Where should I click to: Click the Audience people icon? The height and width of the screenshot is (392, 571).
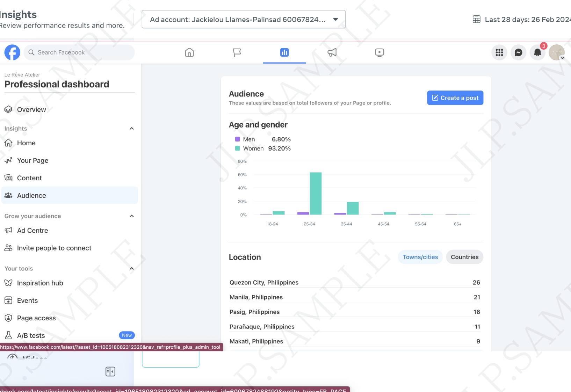click(x=8, y=195)
